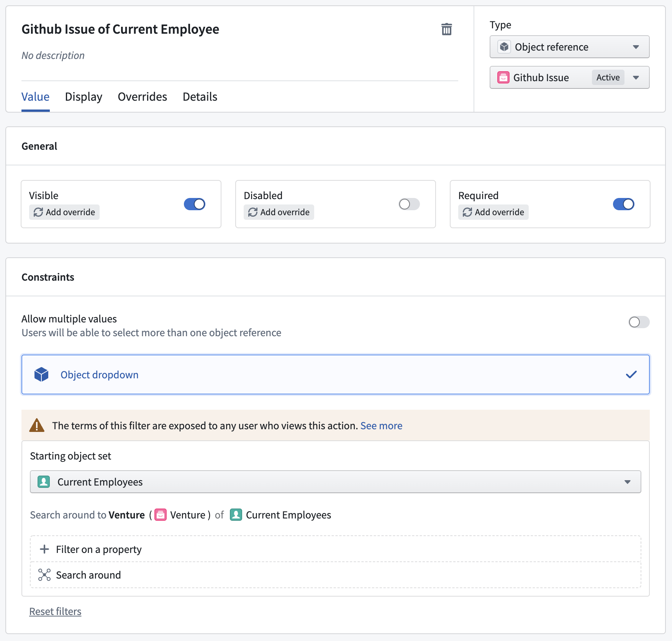This screenshot has height=641, width=672.
Task: Enable Allow multiple values switch
Action: pos(639,322)
